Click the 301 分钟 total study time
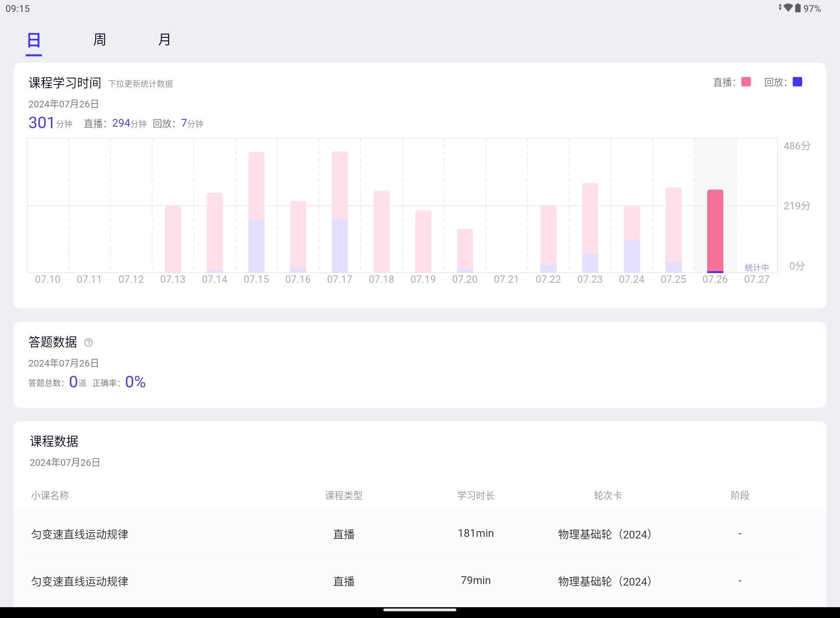This screenshot has width=840, height=618. (x=50, y=123)
